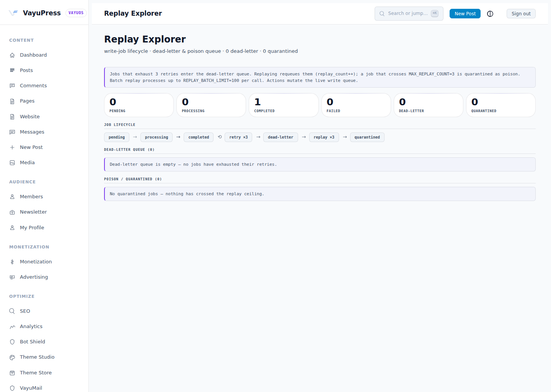Click the Completed count card
This screenshot has width=551, height=392.
[284, 105]
